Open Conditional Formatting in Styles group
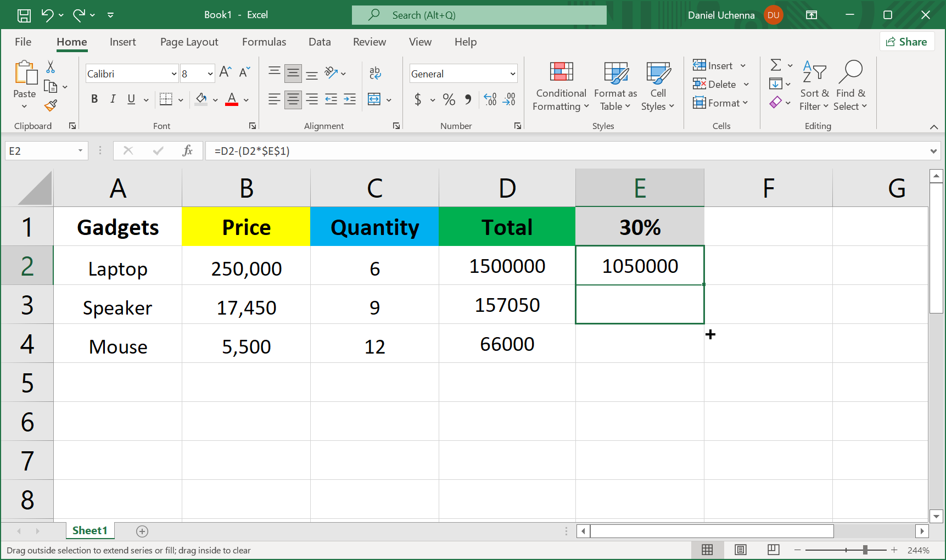The width and height of the screenshot is (946, 560). click(561, 86)
